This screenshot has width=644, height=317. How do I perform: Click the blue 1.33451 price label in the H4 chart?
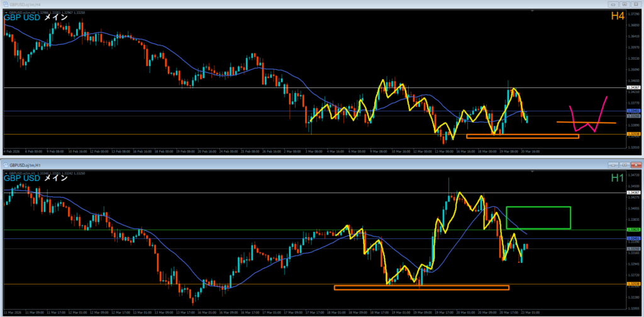pyautogui.click(x=633, y=111)
